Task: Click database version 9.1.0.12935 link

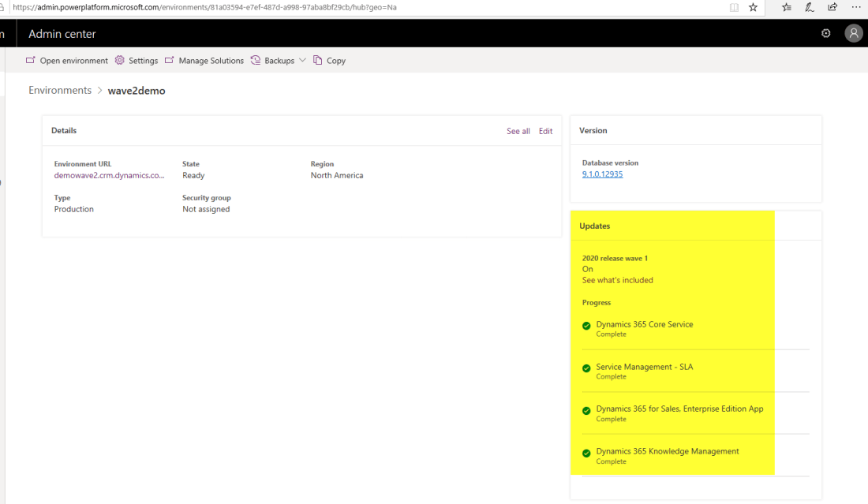Action: 602,174
